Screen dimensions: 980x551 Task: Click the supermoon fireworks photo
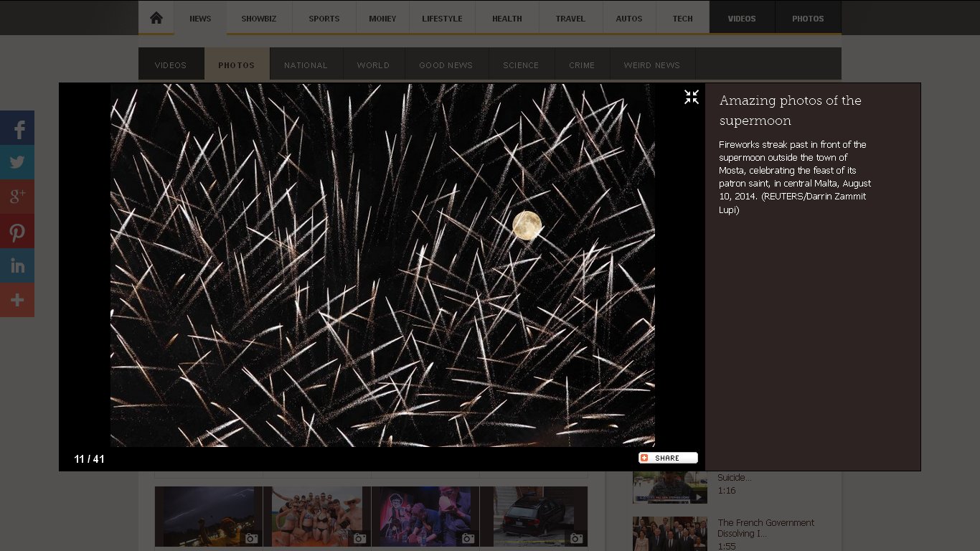382,265
